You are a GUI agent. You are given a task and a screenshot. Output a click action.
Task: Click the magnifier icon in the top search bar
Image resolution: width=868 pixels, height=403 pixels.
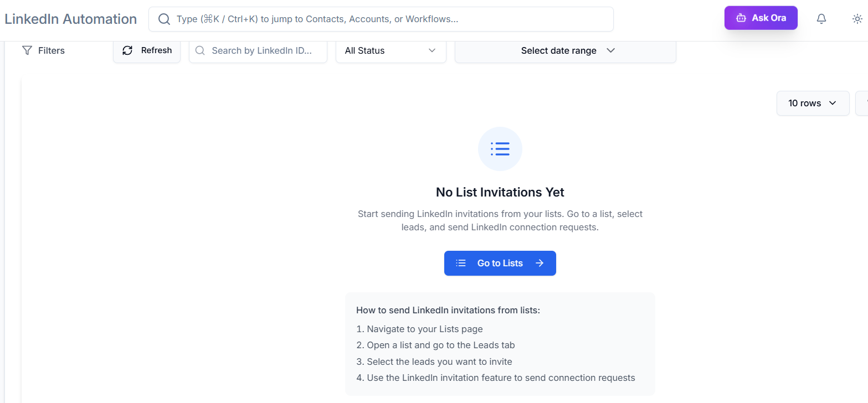[x=164, y=19]
